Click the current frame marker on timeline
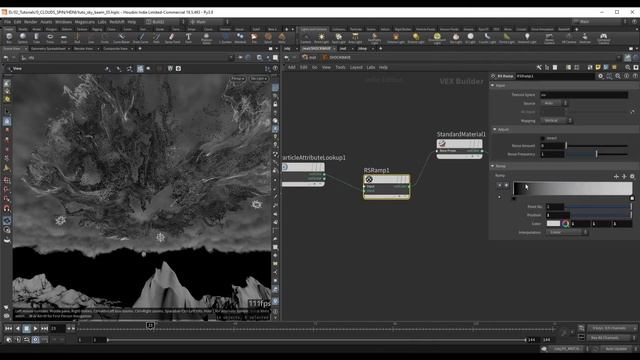This screenshot has width=640, height=360. pos(150,326)
